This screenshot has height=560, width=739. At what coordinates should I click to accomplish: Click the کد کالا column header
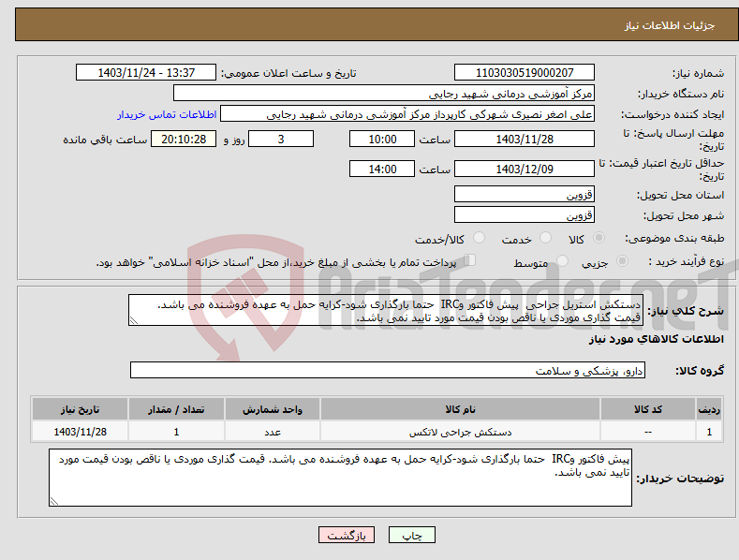point(647,409)
